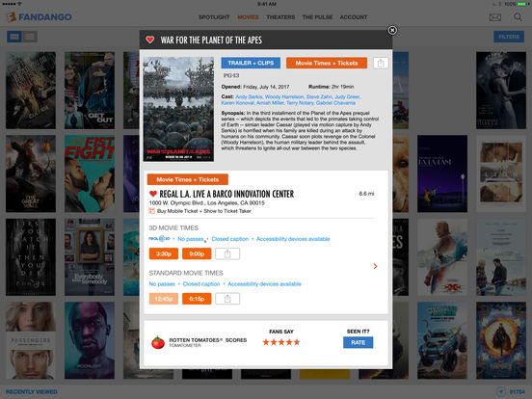Open the Spotlight tab
532x399 pixels.
214,17
